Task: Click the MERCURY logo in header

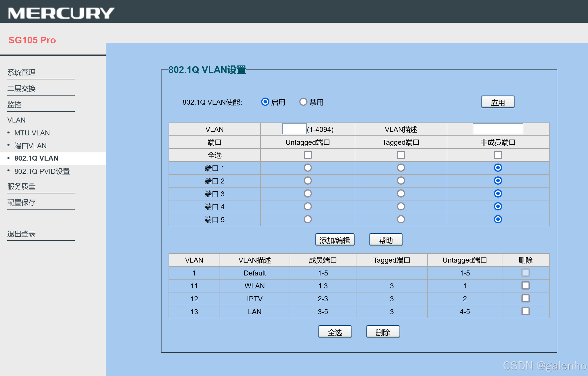Action: 61,13
